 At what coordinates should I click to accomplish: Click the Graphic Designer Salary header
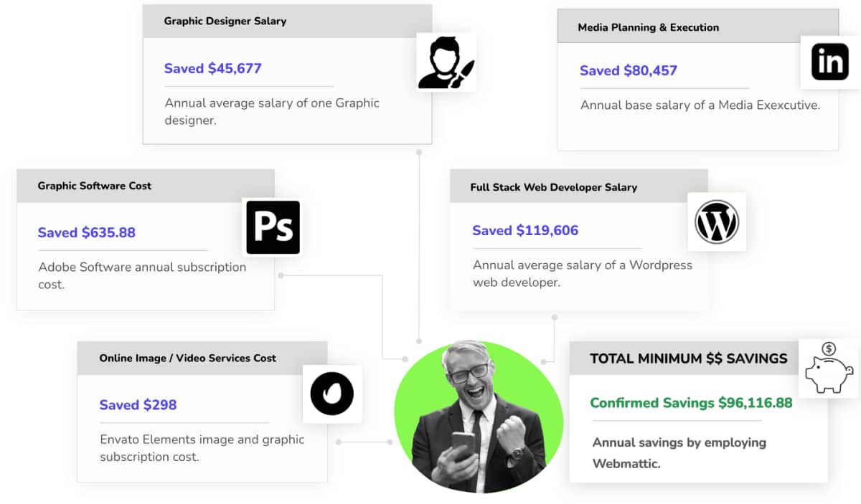pyautogui.click(x=225, y=21)
